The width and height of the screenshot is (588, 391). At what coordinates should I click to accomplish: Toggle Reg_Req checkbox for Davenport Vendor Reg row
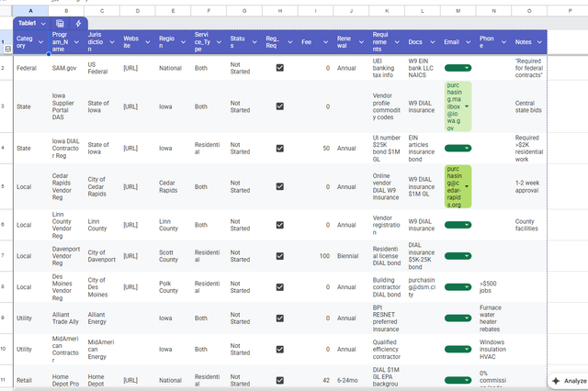[x=279, y=256]
